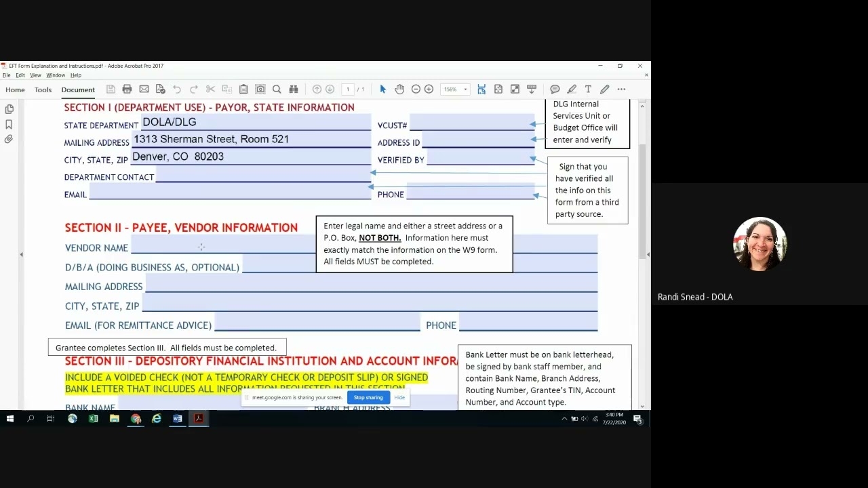Click the Print icon in the toolbar
The width and height of the screenshot is (868, 488).
pyautogui.click(x=127, y=89)
